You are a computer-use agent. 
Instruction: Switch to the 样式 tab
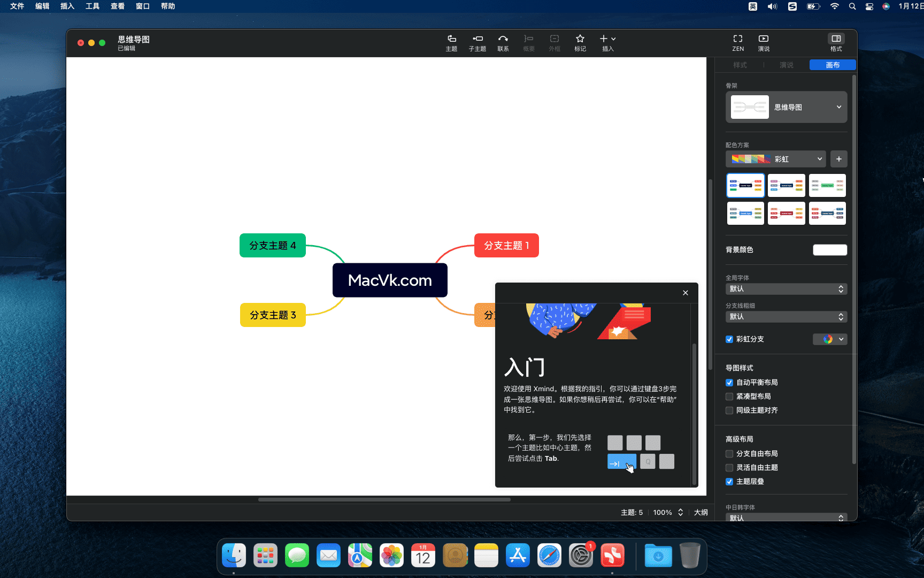point(740,65)
